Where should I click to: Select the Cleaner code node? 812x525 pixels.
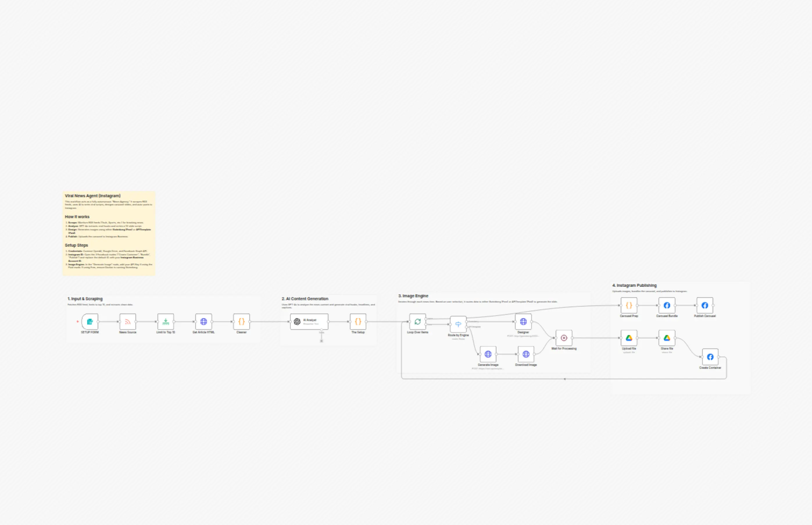pyautogui.click(x=242, y=321)
